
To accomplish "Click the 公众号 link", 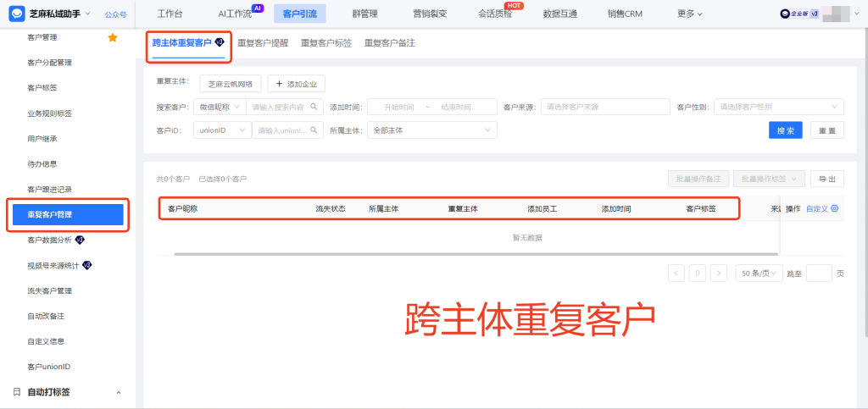I will tap(115, 14).
